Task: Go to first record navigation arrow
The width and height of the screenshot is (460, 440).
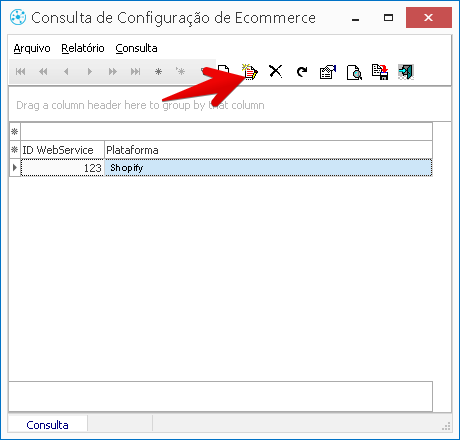Action: [x=21, y=71]
